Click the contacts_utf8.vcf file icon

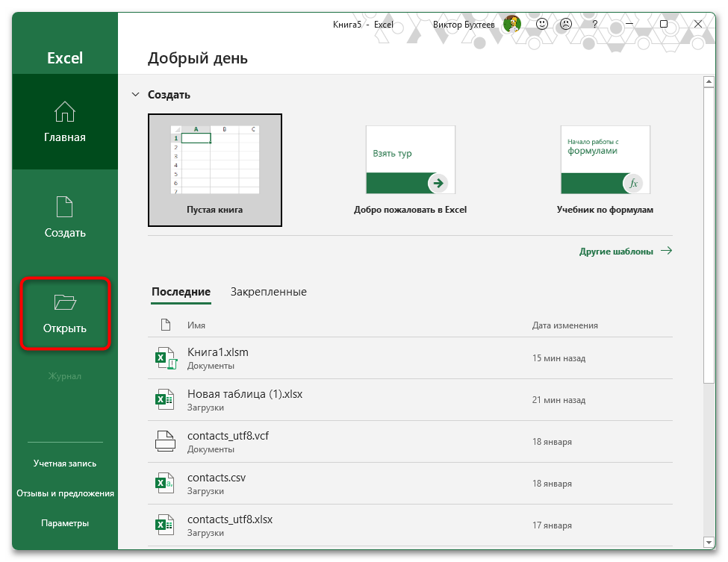[165, 441]
